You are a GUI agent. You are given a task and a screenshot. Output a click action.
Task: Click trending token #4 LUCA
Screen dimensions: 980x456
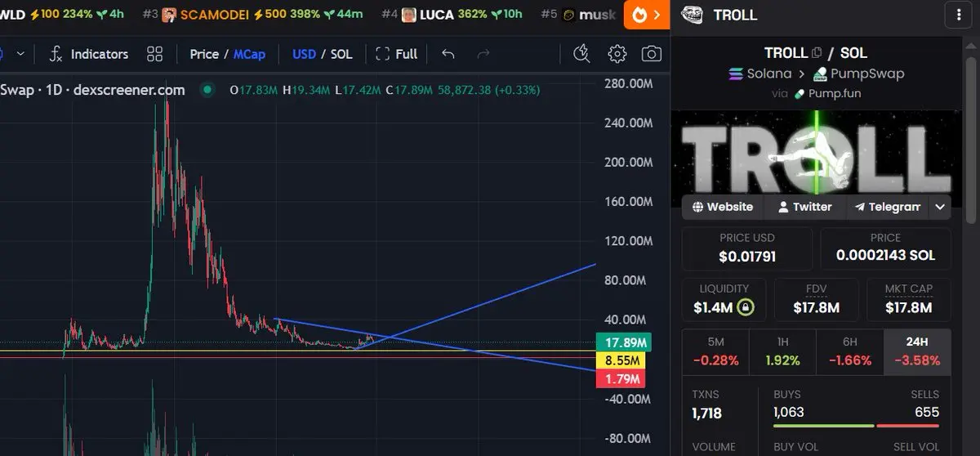(452, 15)
